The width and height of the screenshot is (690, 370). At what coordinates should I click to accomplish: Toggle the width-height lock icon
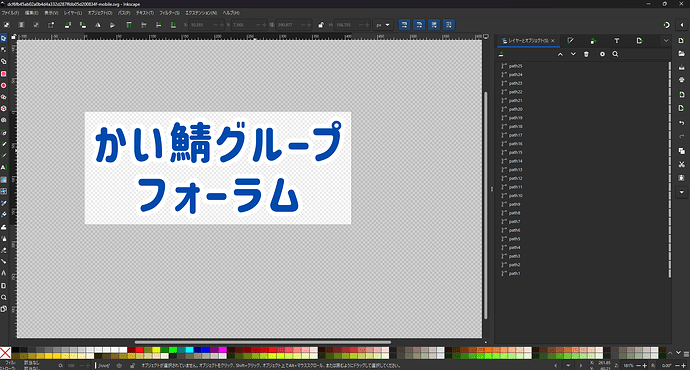point(321,25)
